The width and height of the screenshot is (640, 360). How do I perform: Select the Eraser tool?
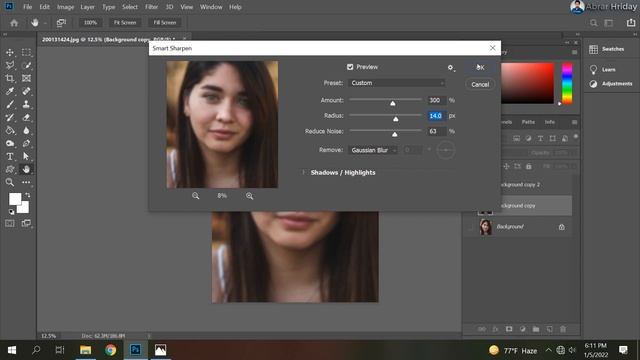(26, 118)
